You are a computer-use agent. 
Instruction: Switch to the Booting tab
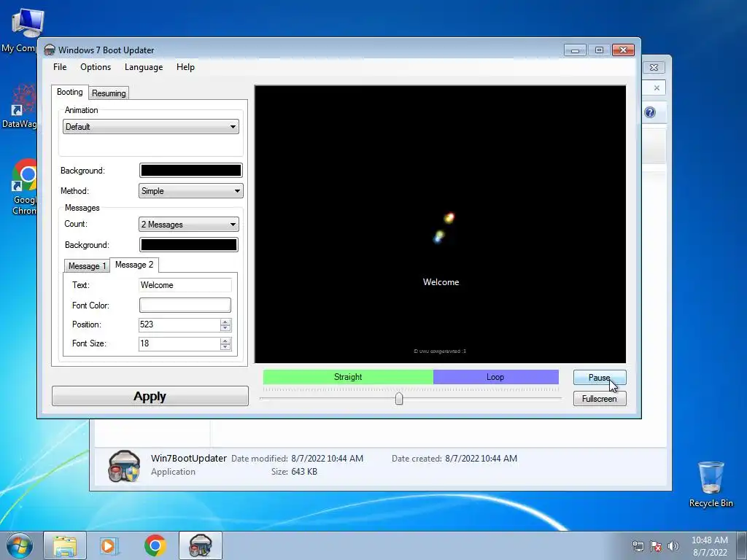pos(69,92)
